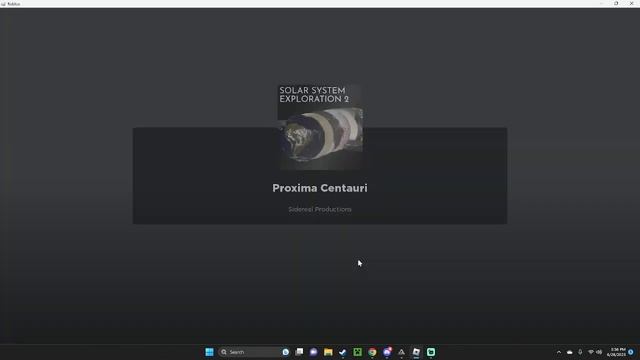Screen dimensions: 640x360
Task: Click the microphone tray icon
Action: click(x=580, y=352)
